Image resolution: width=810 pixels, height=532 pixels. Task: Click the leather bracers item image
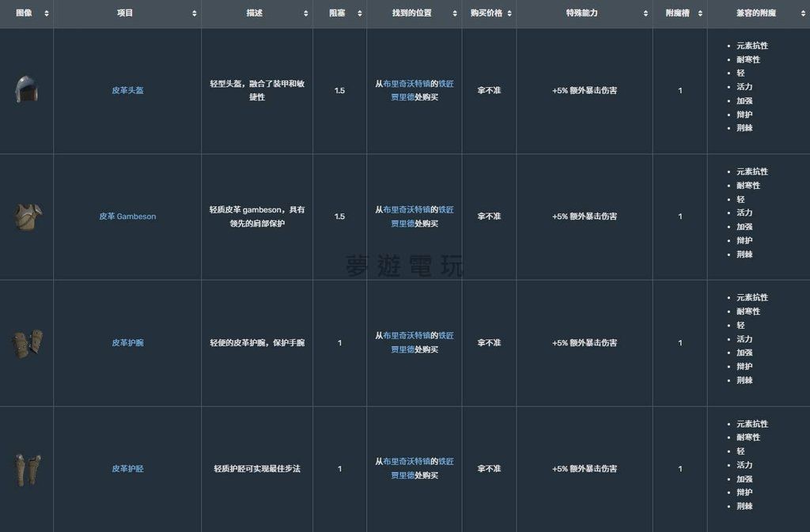(x=26, y=343)
